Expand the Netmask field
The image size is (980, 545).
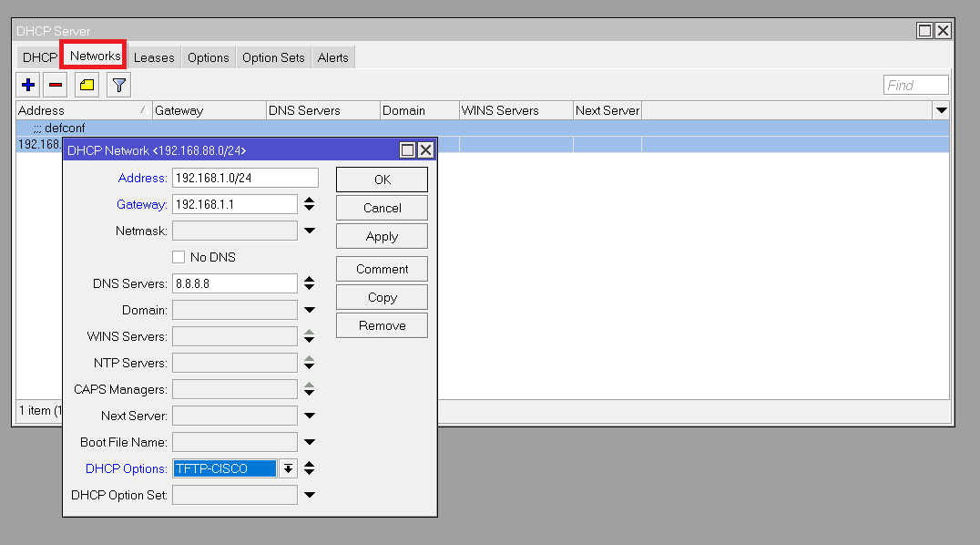click(x=310, y=231)
